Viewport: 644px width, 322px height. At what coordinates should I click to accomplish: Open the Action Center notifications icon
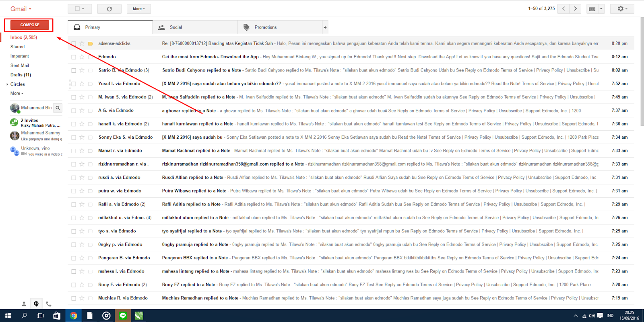point(600,316)
